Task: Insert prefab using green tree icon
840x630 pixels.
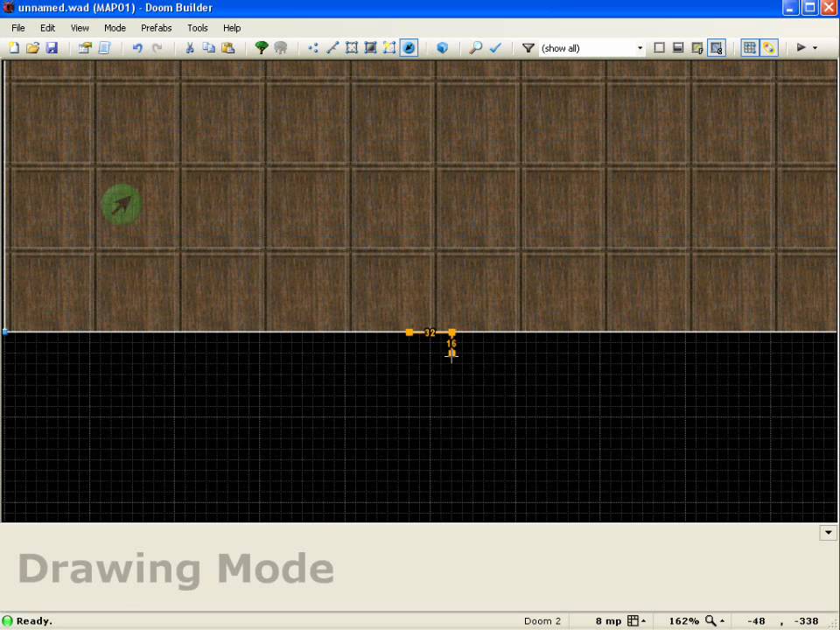Action: click(x=262, y=47)
